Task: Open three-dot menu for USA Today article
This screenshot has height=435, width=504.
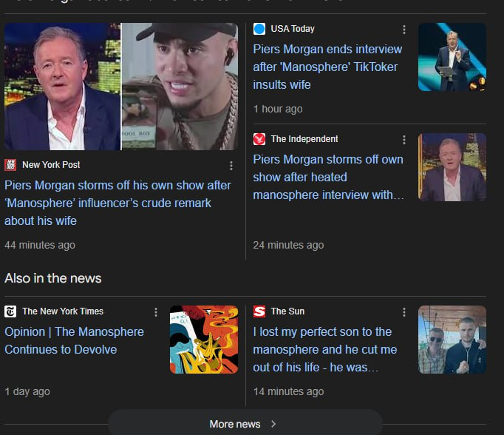Action: point(404,30)
